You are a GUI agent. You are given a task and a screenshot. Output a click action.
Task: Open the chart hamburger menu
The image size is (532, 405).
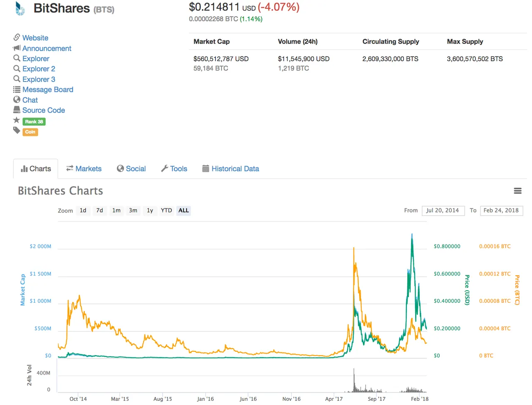[517, 191]
